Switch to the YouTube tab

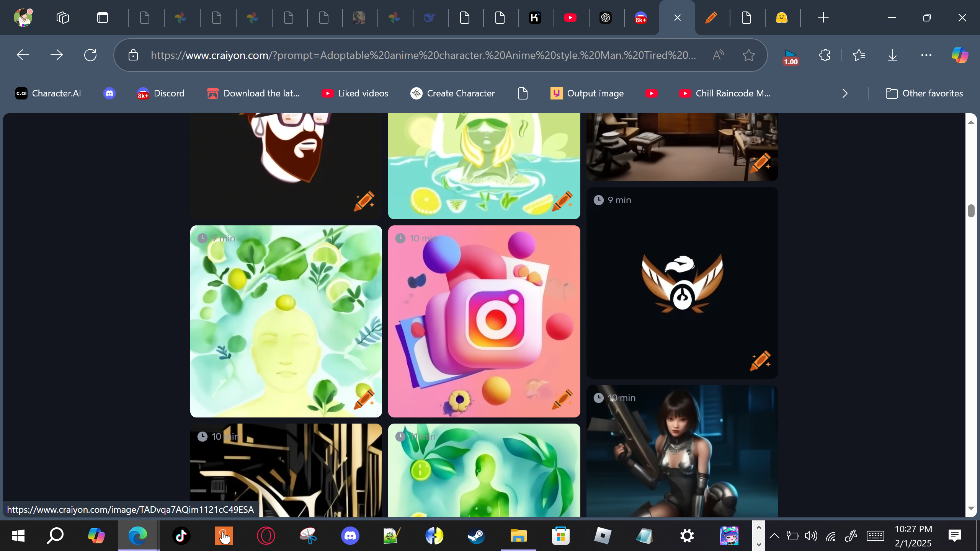pos(570,18)
